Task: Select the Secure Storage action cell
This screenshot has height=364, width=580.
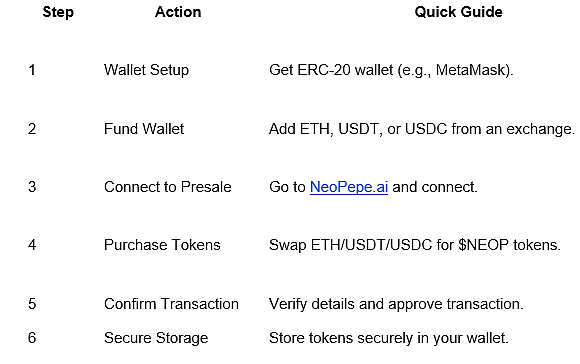Action: [156, 338]
